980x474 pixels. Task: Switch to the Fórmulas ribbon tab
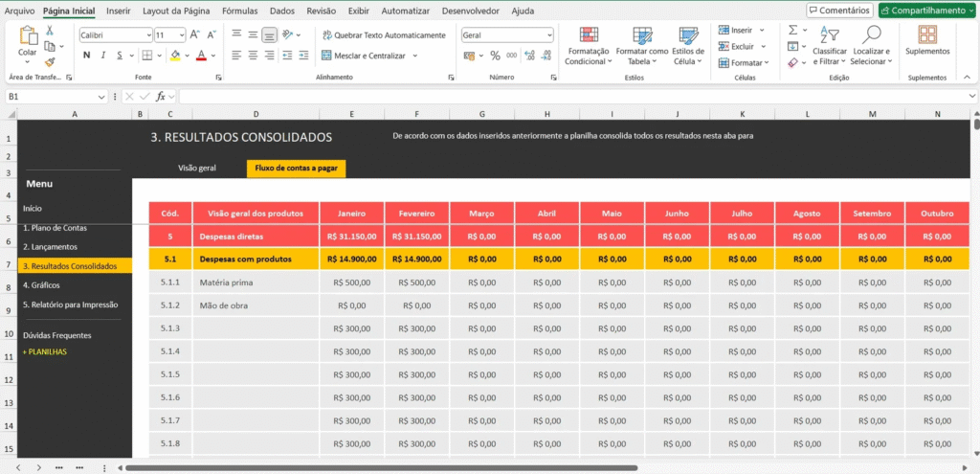[239, 11]
